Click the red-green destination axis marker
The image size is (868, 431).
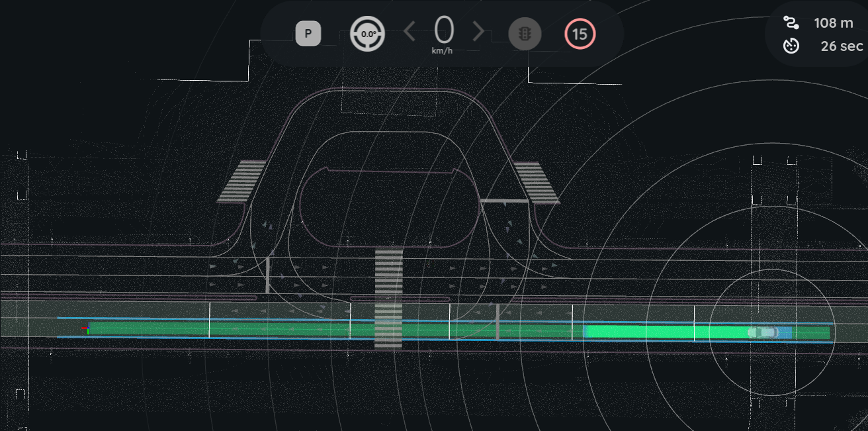tap(85, 328)
